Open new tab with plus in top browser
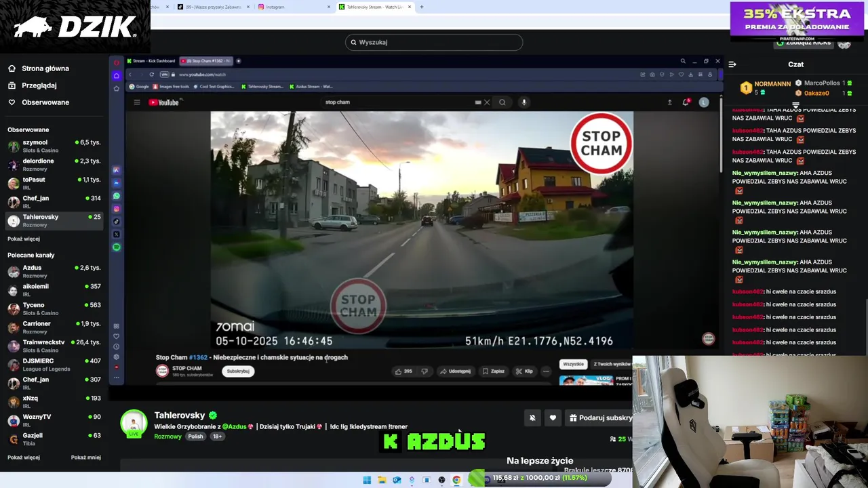 [422, 7]
